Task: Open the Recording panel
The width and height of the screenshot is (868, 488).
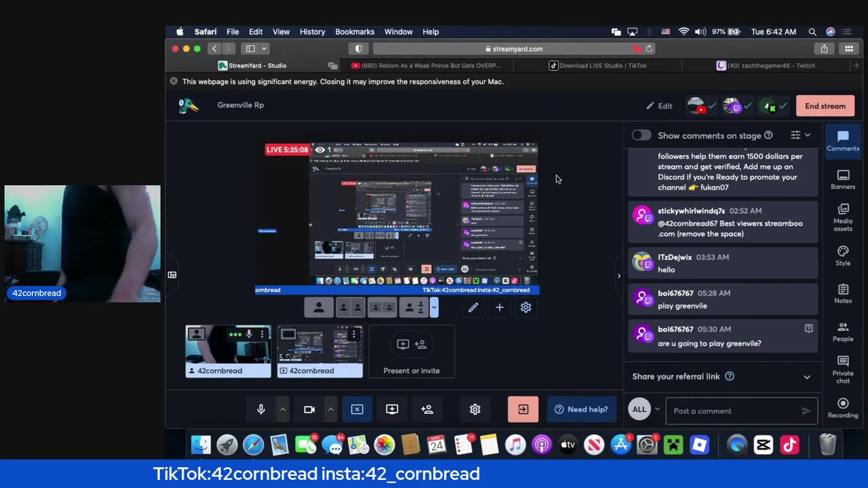Action: (x=843, y=409)
